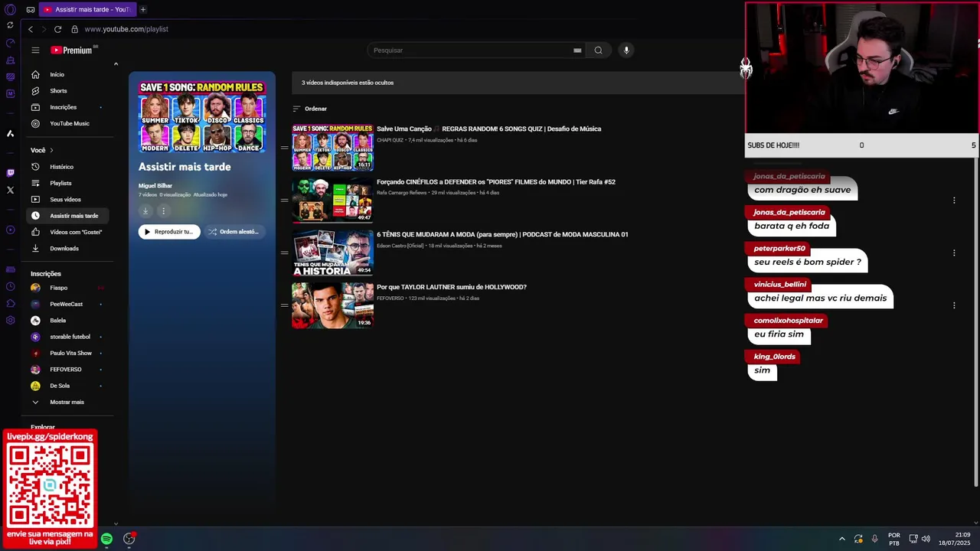Reload the YouTube playlist page
Viewport: 980px width, 551px height.
pos(57,29)
